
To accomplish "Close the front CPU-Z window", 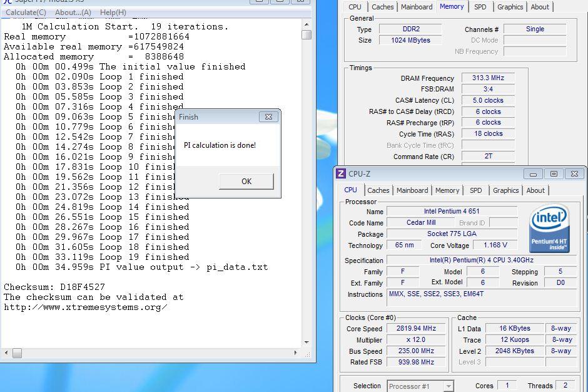I will [574, 174].
